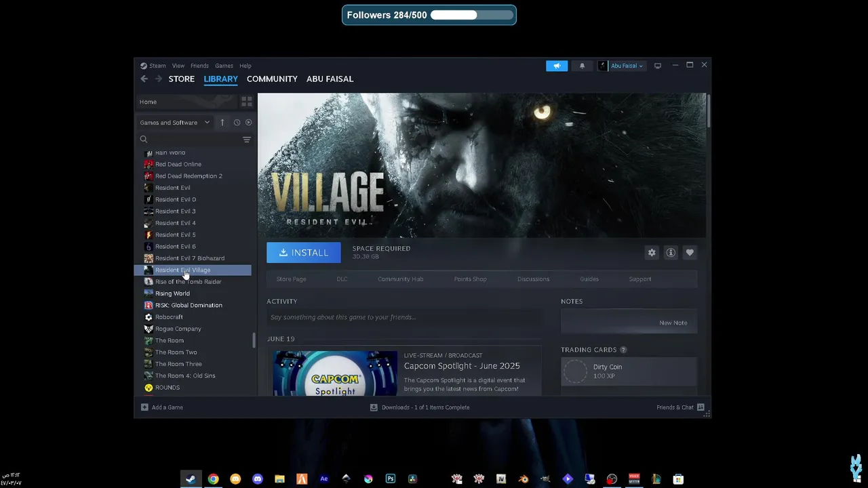Toggle the ready-to-play filter icon
The image size is (868, 488).
point(248,123)
